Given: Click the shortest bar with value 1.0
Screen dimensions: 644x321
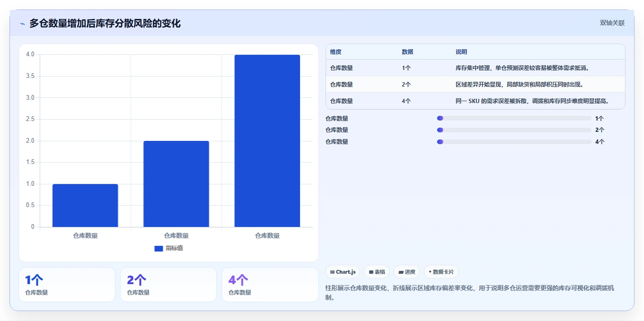Looking at the screenshot, I should (x=85, y=205).
